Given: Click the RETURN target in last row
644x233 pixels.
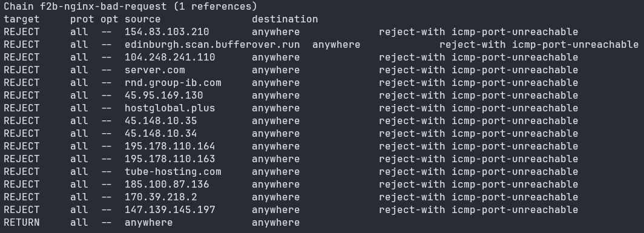Looking at the screenshot, I should (22, 223).
